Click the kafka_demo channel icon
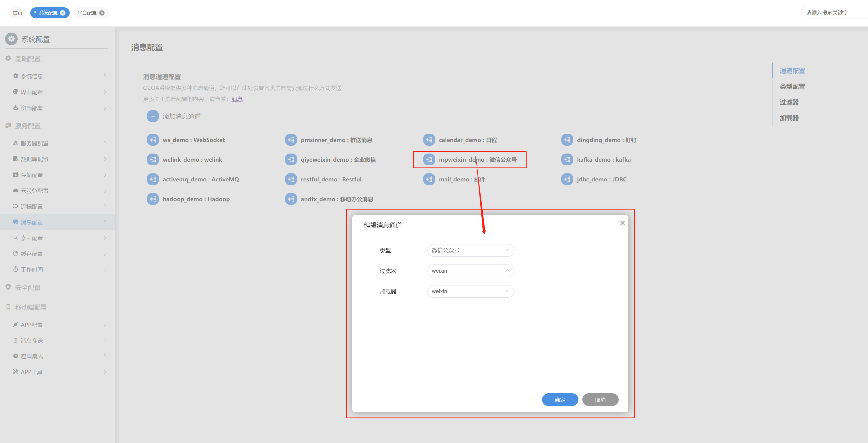Viewport: 868px width, 443px height. coord(567,160)
